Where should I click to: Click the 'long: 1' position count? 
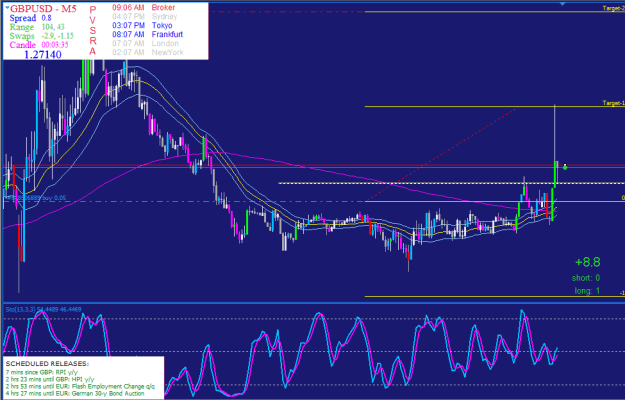click(587, 291)
